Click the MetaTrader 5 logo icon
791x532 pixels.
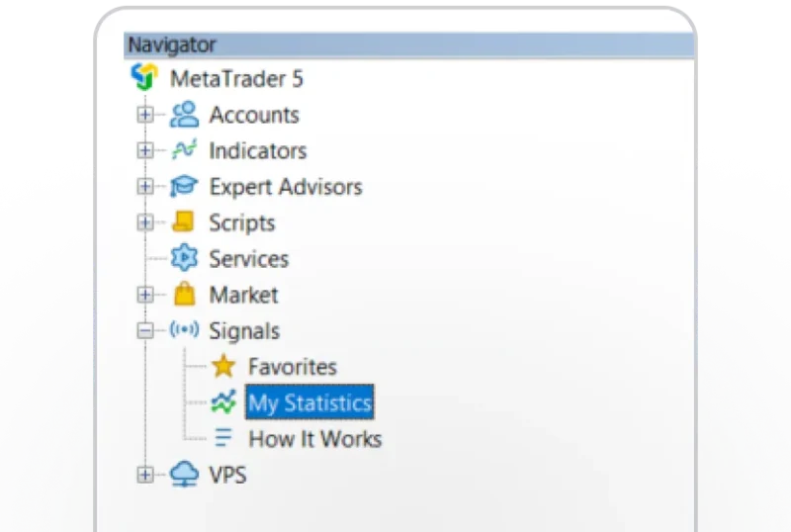click(x=144, y=77)
